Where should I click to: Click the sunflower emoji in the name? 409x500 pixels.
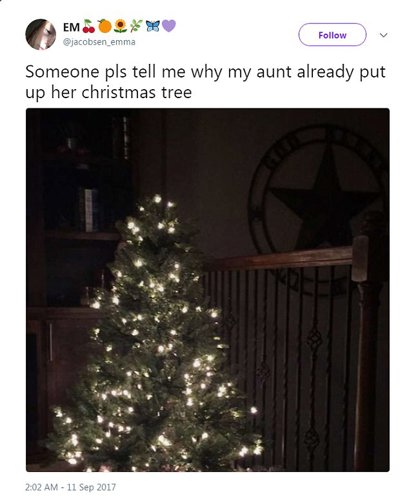(120, 26)
